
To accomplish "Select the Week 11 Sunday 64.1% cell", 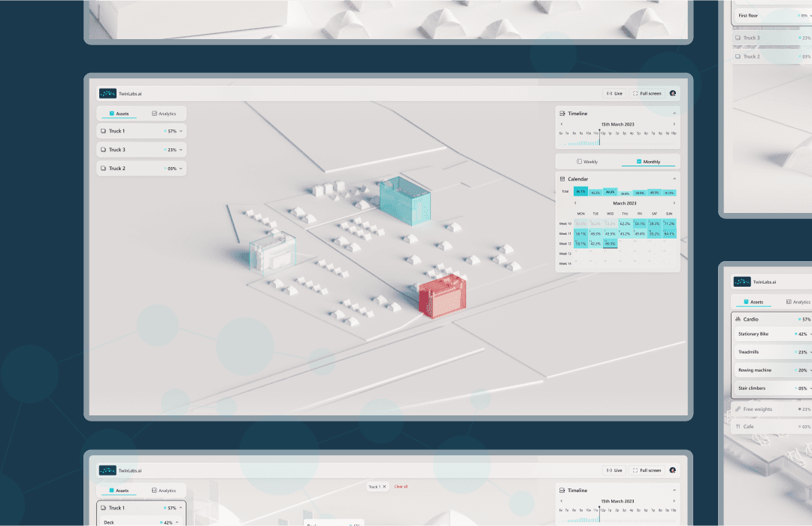I will (x=669, y=233).
